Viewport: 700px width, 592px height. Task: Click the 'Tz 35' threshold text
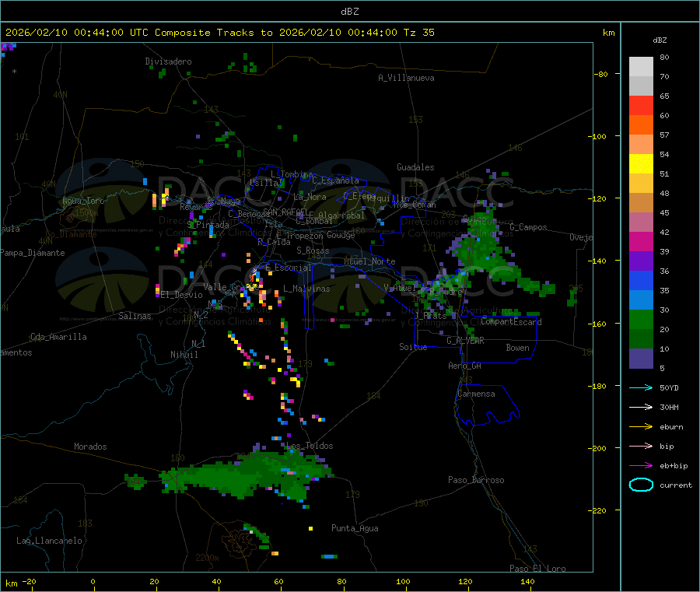[x=418, y=33]
